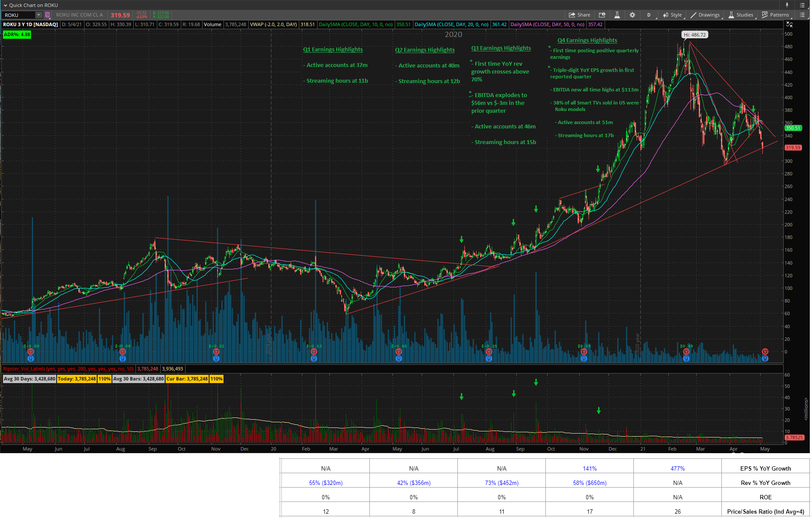Image resolution: width=812 pixels, height=525 pixels.
Task: Click the Patterns button
Action: point(775,15)
